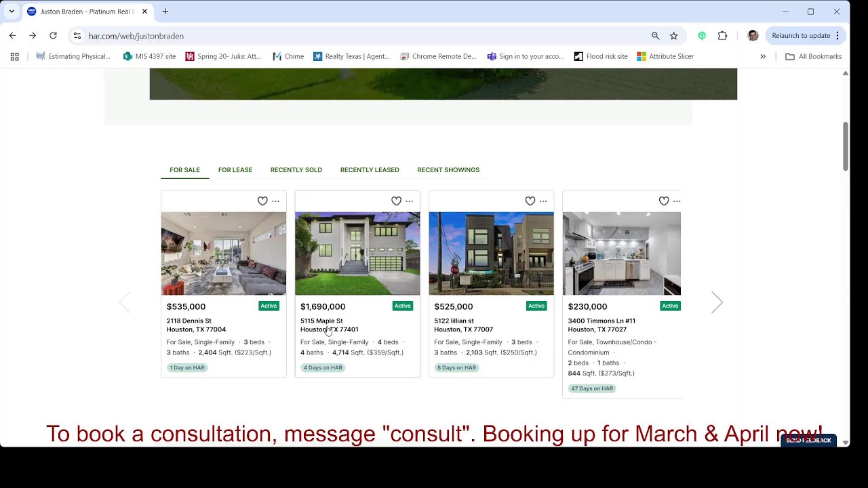Open the RECENTLY LEASED tab
Screen dimensions: 868x488
370,170
